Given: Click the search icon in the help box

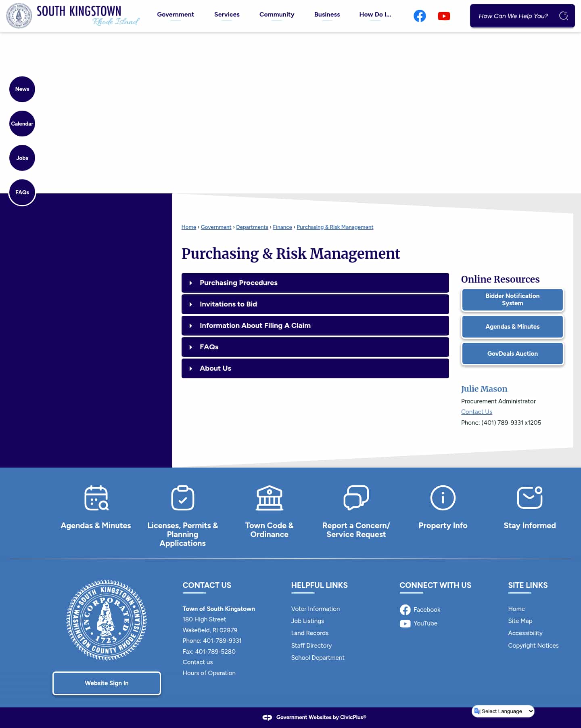Looking at the screenshot, I should (x=564, y=16).
